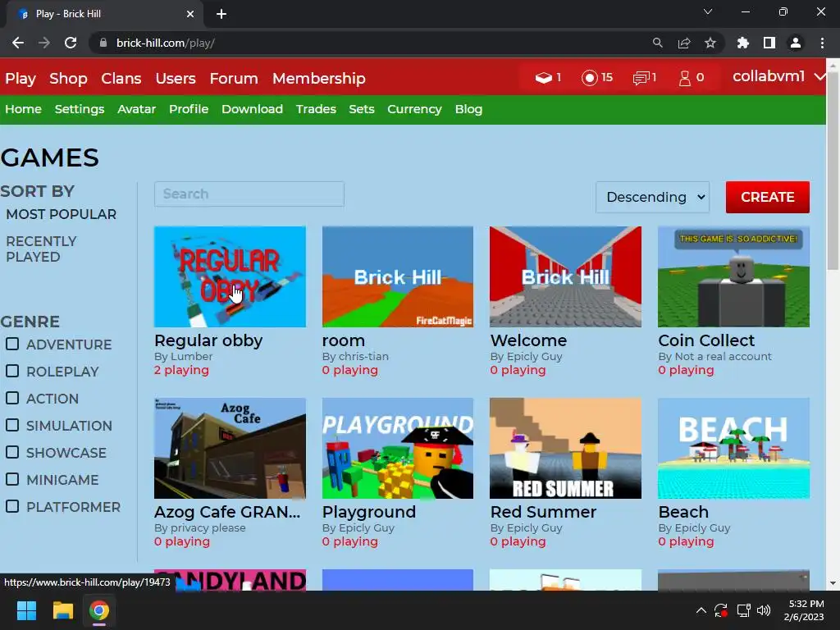Sort games by Most Popular
Screen dimensions: 840x630
(61, 214)
